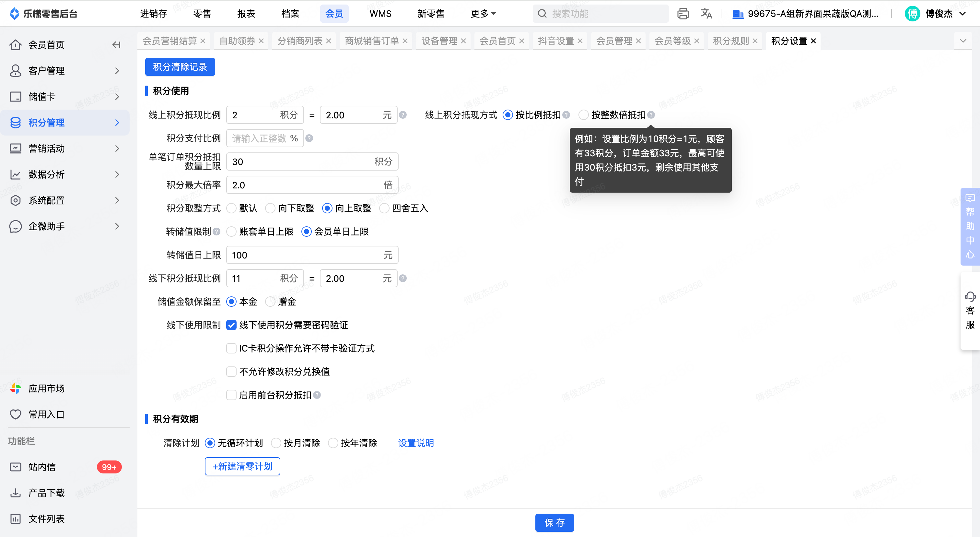Open 应用市场 from the sidebar
Viewport: 980px width, 537px height.
pyautogui.click(x=46, y=388)
